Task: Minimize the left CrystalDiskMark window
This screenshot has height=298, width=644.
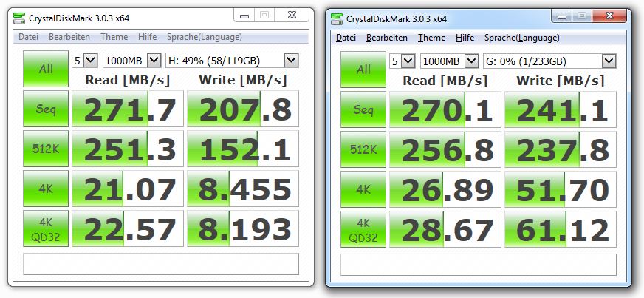Action: tap(244, 16)
